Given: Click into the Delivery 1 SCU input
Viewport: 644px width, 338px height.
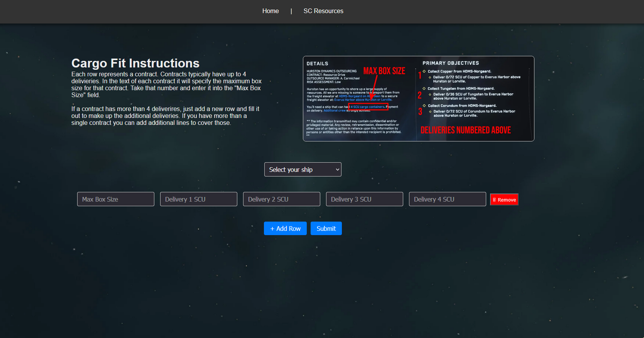Looking at the screenshot, I should [198, 199].
